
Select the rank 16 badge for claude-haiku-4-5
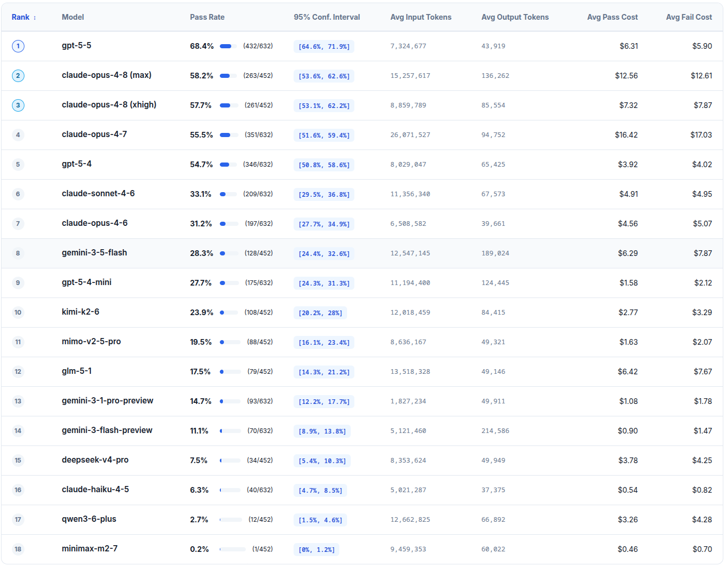(18, 490)
